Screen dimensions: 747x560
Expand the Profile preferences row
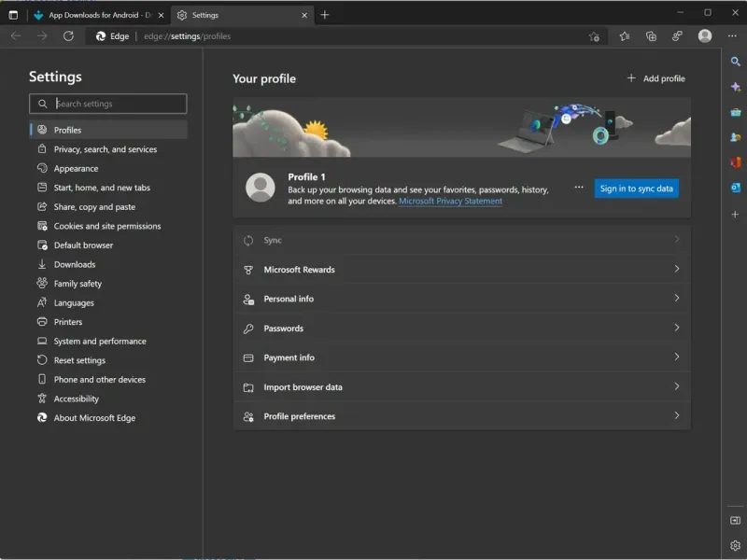pos(461,416)
